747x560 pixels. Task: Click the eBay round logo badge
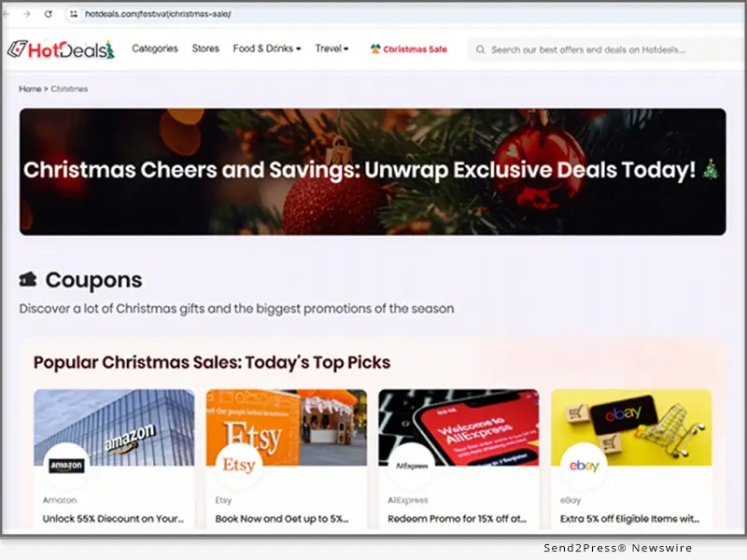click(584, 465)
